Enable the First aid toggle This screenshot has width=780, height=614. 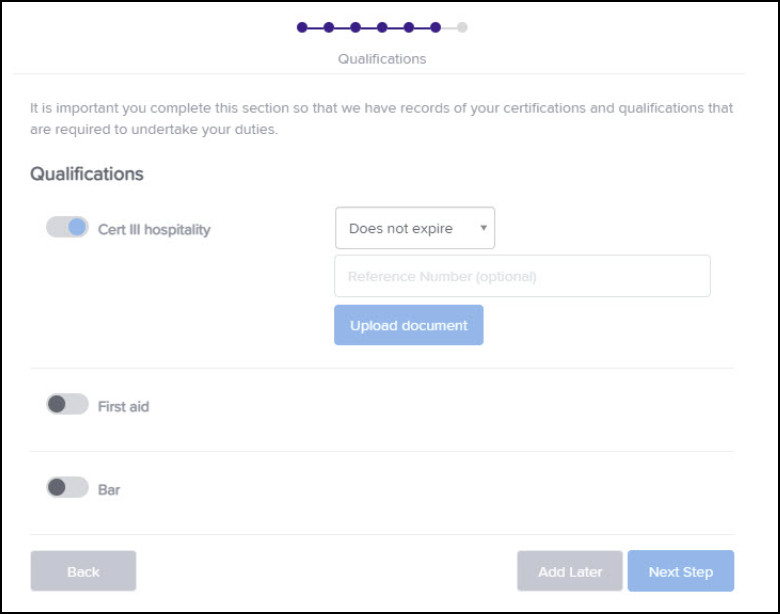tap(67, 404)
